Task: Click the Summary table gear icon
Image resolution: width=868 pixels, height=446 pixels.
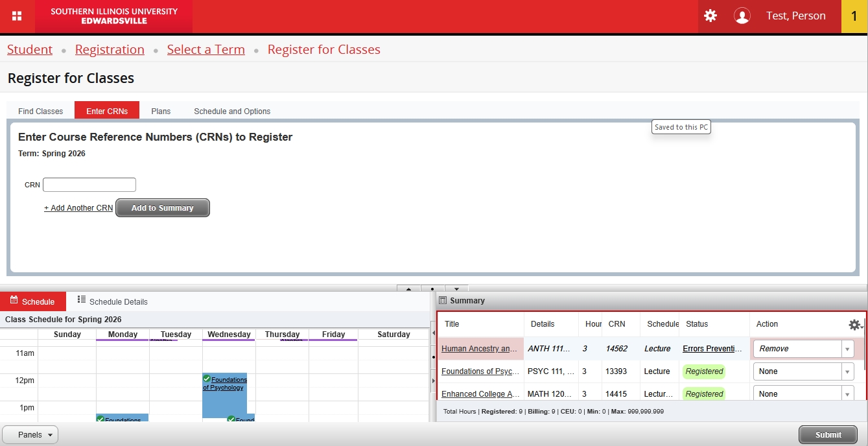Action: click(854, 325)
